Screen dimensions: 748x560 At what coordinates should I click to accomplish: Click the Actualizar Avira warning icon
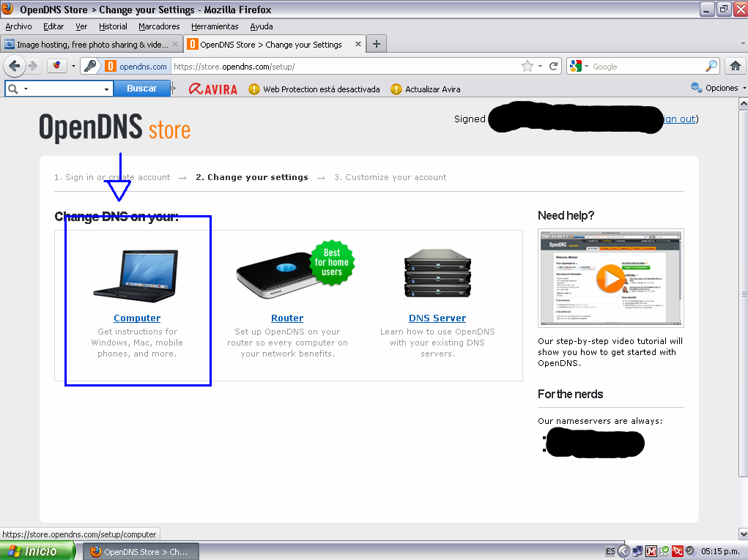coord(396,89)
